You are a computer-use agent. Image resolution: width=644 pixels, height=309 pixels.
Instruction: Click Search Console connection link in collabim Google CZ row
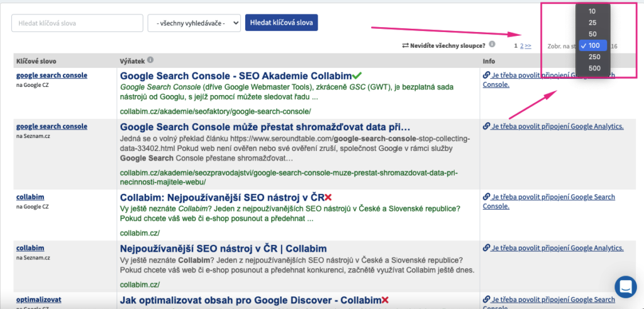coord(548,201)
